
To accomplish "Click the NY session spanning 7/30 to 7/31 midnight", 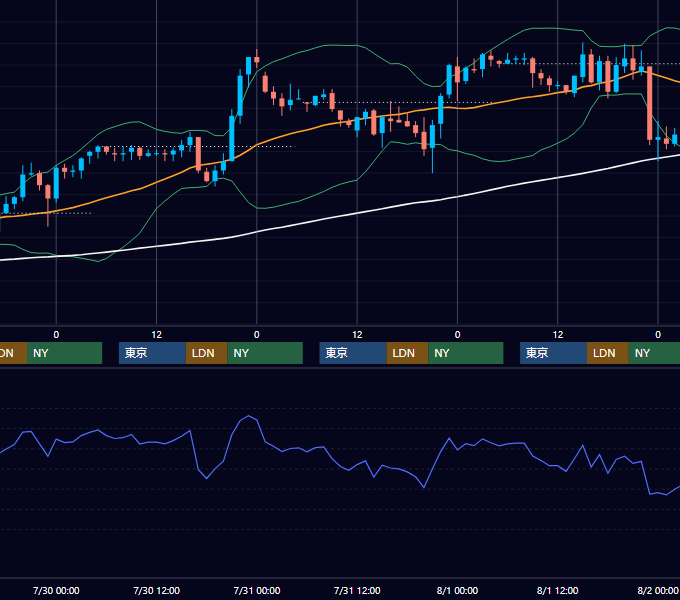I will click(x=265, y=353).
